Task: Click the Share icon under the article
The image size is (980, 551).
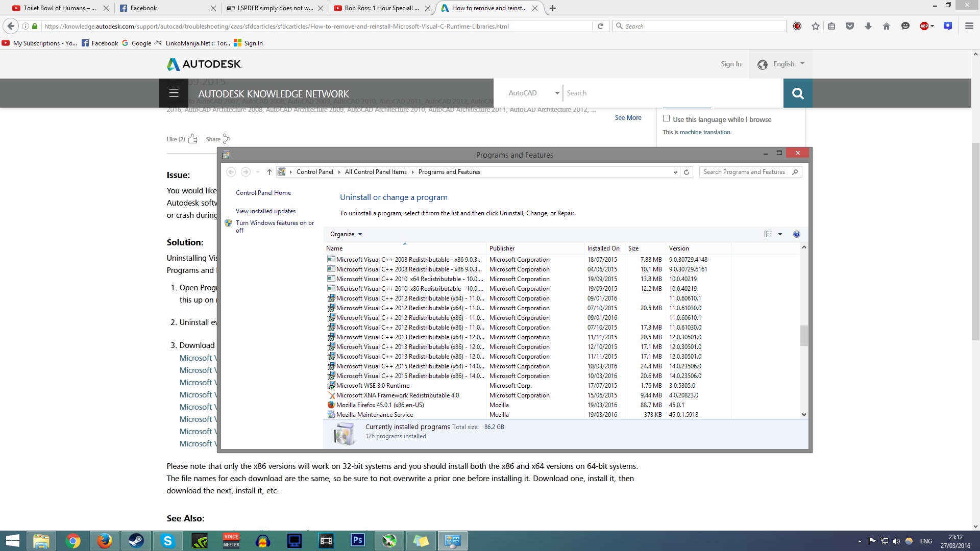Action: [x=227, y=139]
